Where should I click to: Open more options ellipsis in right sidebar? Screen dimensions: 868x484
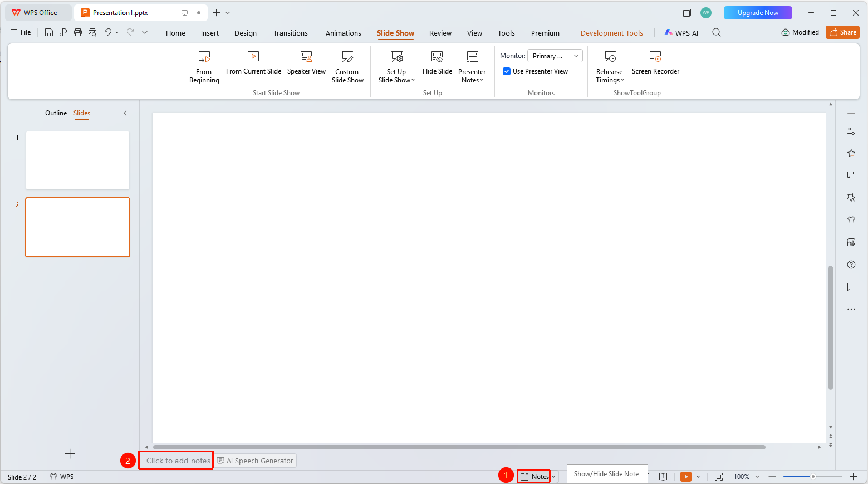[x=851, y=309]
